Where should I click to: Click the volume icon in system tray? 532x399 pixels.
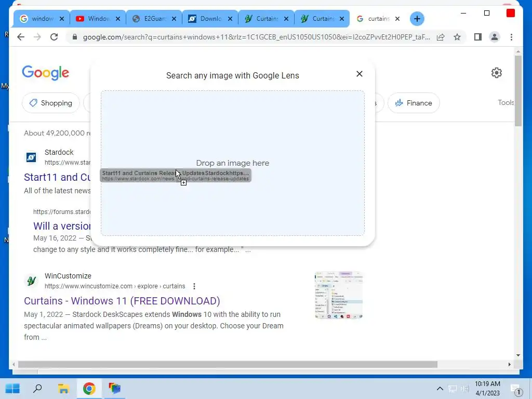pyautogui.click(x=465, y=389)
